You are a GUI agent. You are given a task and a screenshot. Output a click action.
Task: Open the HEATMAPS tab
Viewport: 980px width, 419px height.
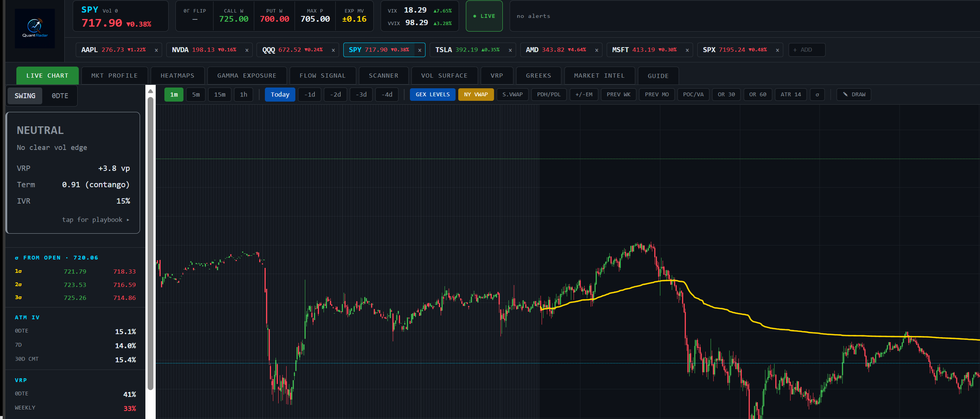coord(177,76)
